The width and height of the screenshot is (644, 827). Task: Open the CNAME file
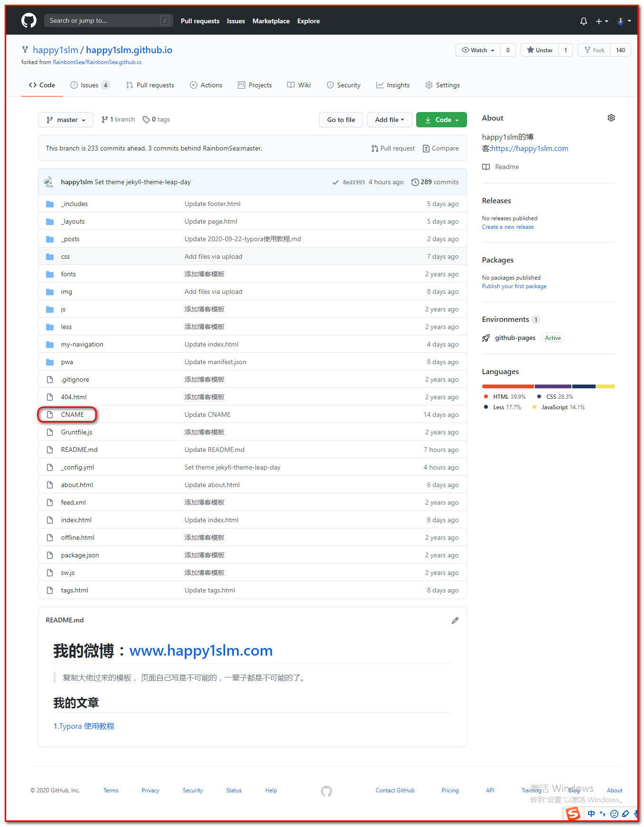pyautogui.click(x=72, y=414)
